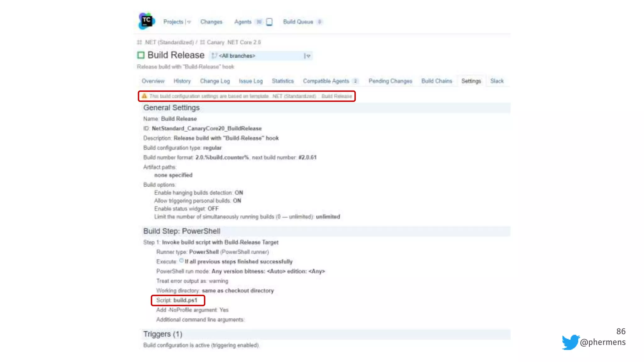Click the Build Release template link
Image resolution: width=644 pixels, height=362 pixels.
(336, 96)
